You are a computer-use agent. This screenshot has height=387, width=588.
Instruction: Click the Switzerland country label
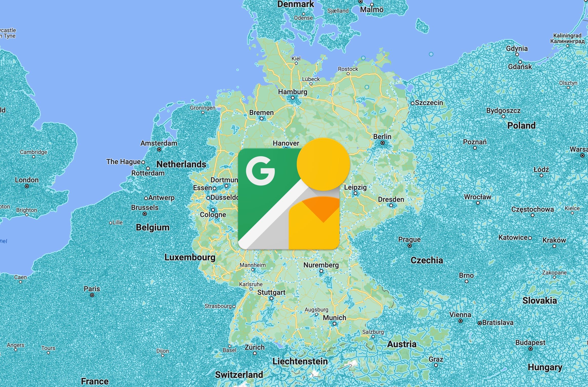pos(239,375)
